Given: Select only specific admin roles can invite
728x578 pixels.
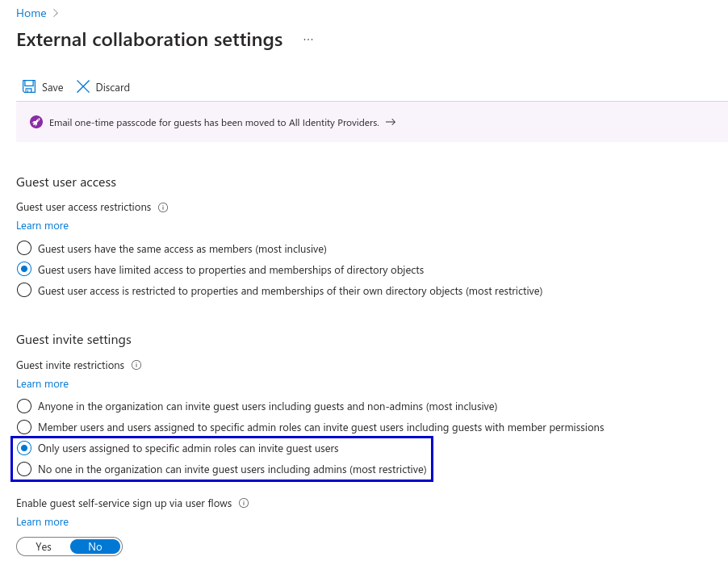Looking at the screenshot, I should [x=24, y=448].
